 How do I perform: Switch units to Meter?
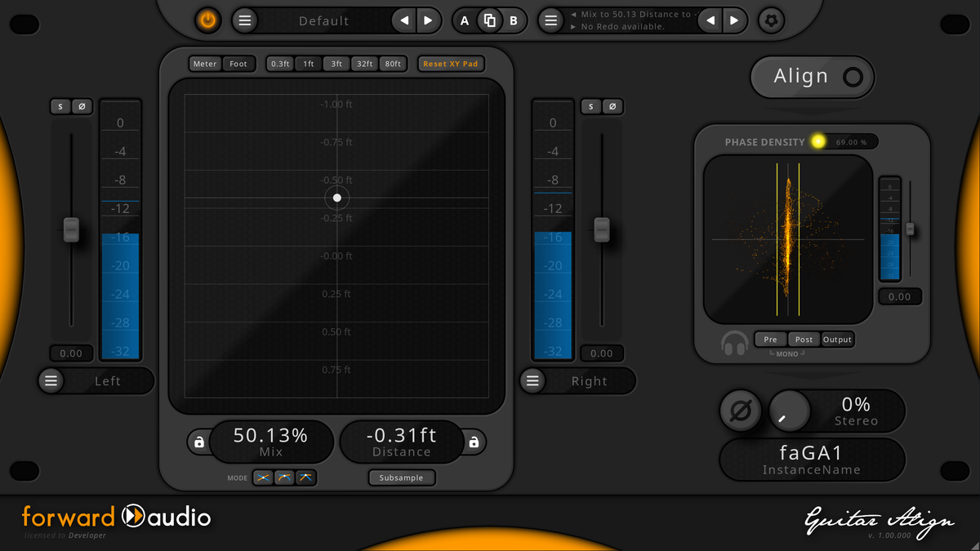click(205, 64)
